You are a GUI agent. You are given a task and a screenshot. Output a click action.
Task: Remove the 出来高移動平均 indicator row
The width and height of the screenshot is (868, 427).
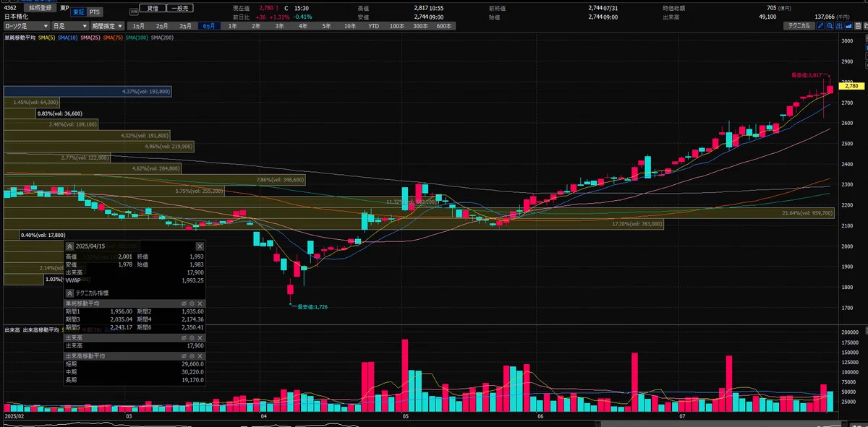point(200,356)
